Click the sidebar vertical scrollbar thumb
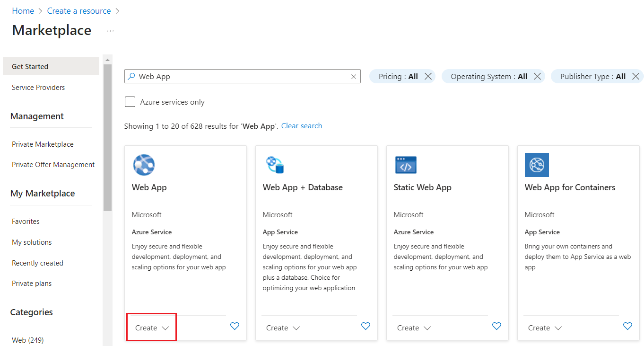 click(107, 137)
